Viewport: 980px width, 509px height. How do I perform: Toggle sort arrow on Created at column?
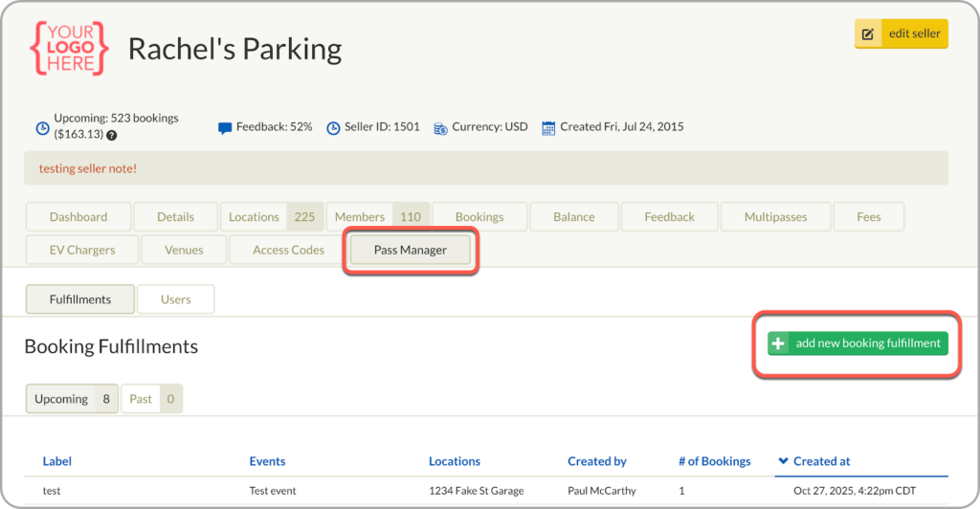[785, 461]
